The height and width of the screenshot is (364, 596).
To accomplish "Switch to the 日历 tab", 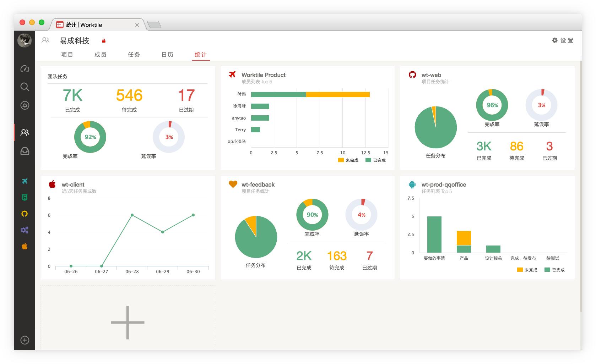I will [x=167, y=55].
